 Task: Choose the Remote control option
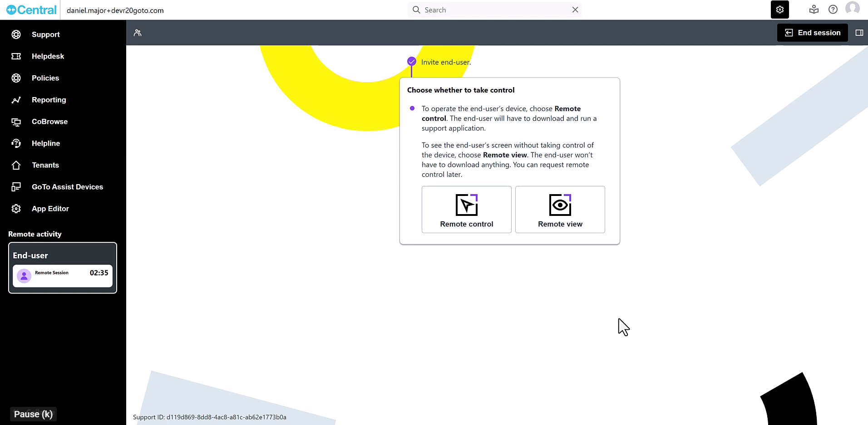point(466,210)
